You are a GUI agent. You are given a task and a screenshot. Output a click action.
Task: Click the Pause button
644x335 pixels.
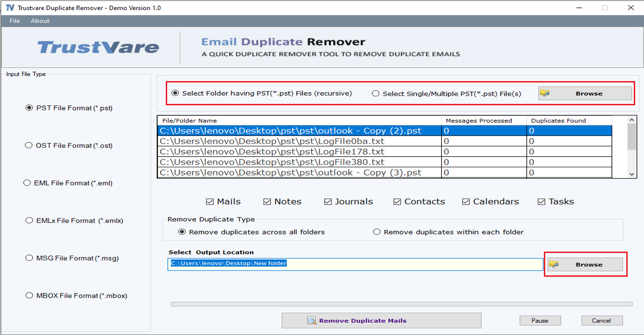coord(540,321)
